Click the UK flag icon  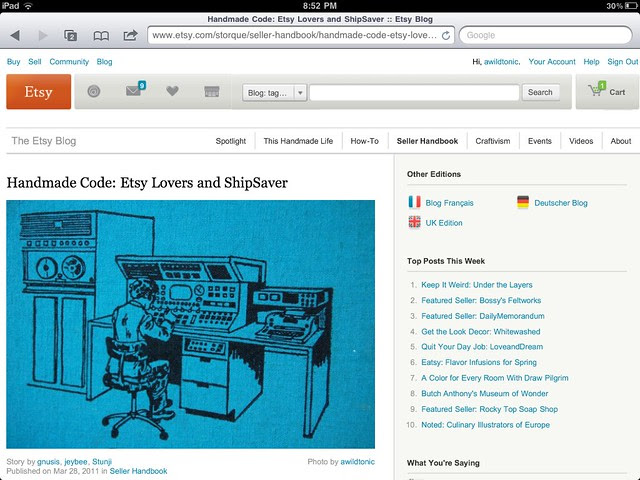414,222
